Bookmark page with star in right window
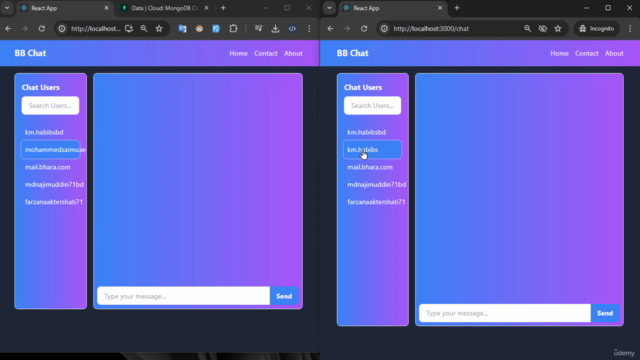 [x=558, y=29]
